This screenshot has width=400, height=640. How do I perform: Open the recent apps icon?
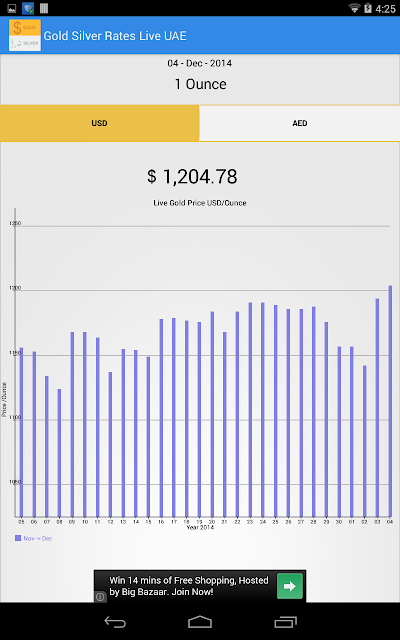pos(285,622)
